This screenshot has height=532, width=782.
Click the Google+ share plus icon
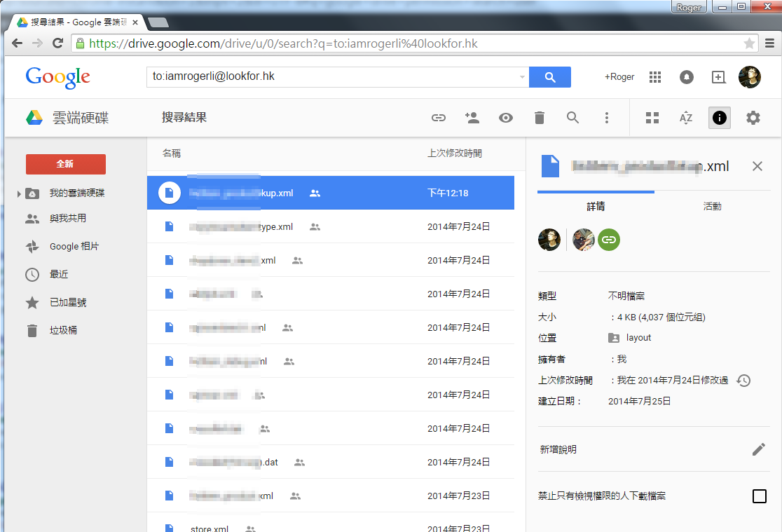coord(718,77)
